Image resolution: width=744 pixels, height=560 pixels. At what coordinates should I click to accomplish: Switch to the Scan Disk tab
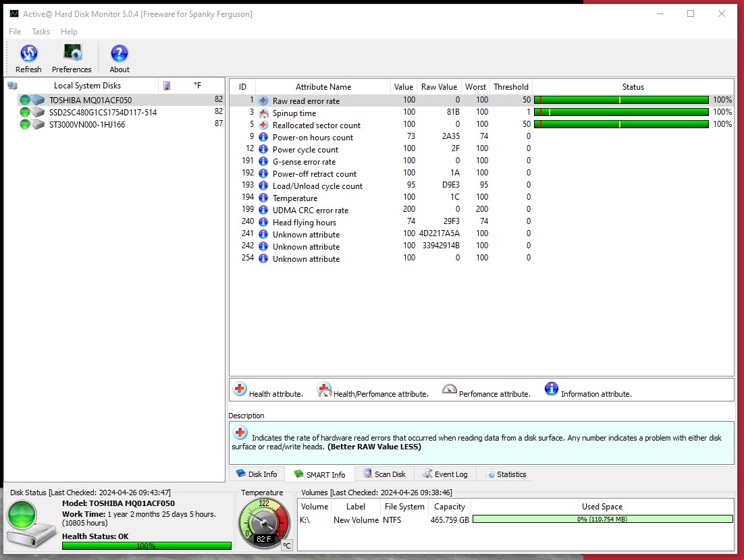pyautogui.click(x=384, y=474)
